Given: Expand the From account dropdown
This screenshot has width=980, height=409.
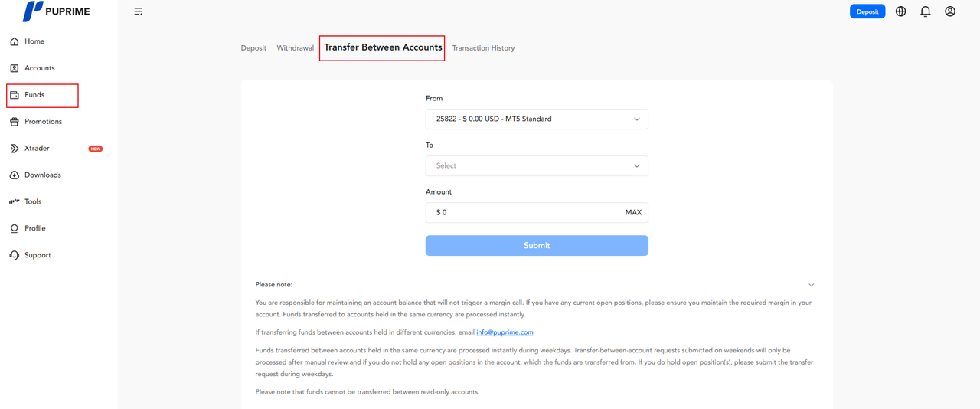Looking at the screenshot, I should [536, 119].
